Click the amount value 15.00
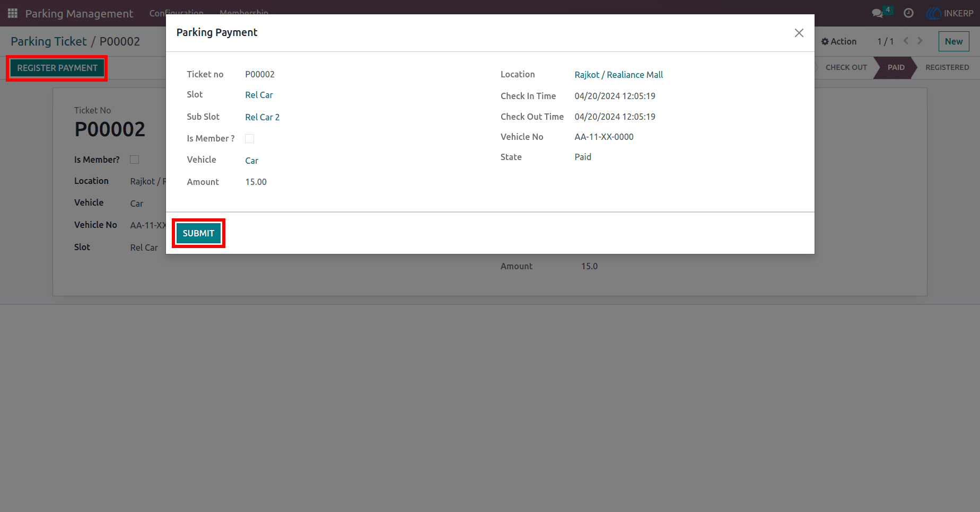Image resolution: width=980 pixels, height=512 pixels. pos(256,182)
